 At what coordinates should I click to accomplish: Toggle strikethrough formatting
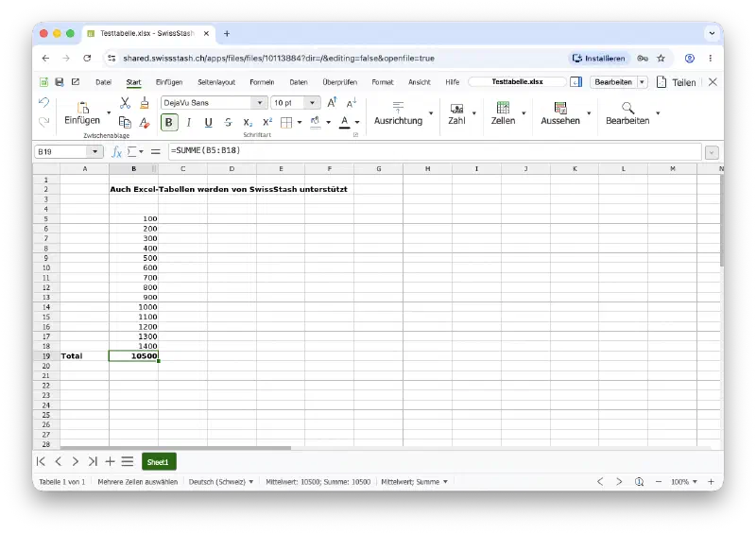point(228,123)
